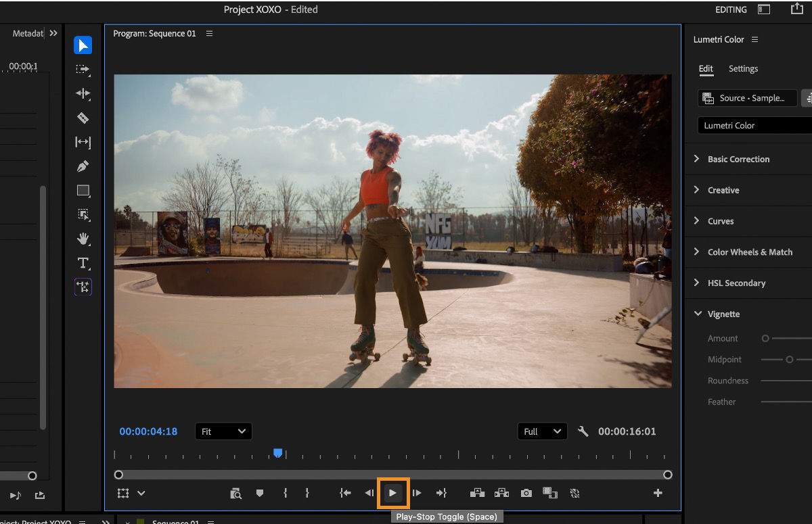The height and width of the screenshot is (524, 812).
Task: Choose the Type tool
Action: click(x=83, y=263)
